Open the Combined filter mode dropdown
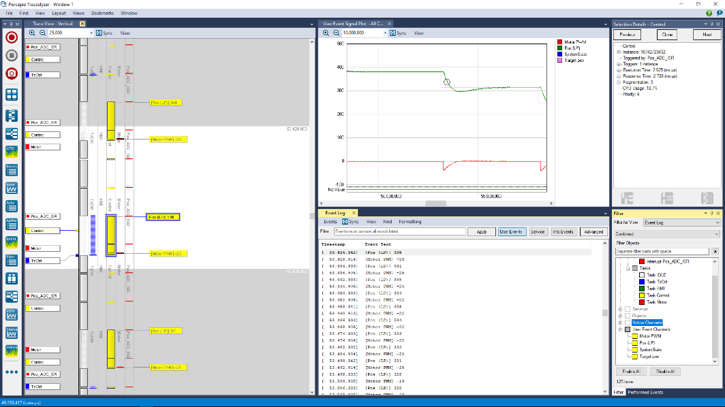This screenshot has width=725, height=407. coord(668,234)
